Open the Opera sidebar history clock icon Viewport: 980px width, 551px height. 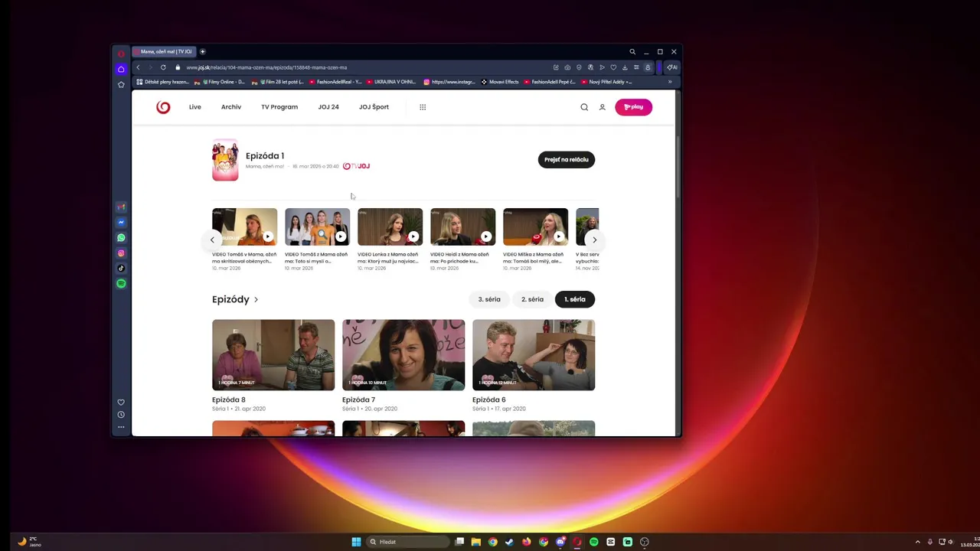point(121,415)
